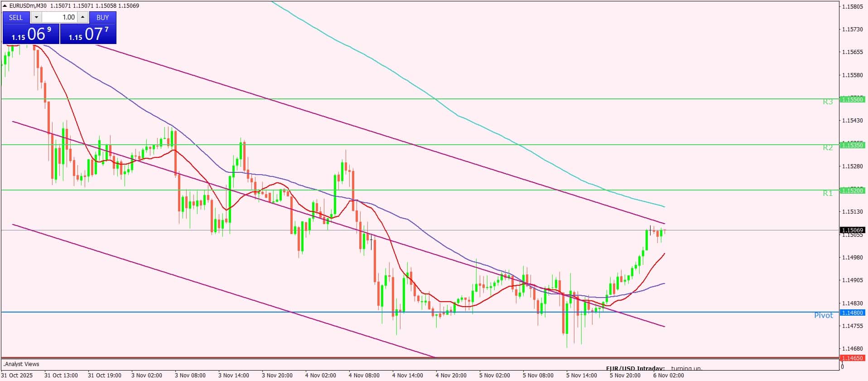
Task: Click the buy price tile 1.15 07
Action: pyautogui.click(x=88, y=34)
